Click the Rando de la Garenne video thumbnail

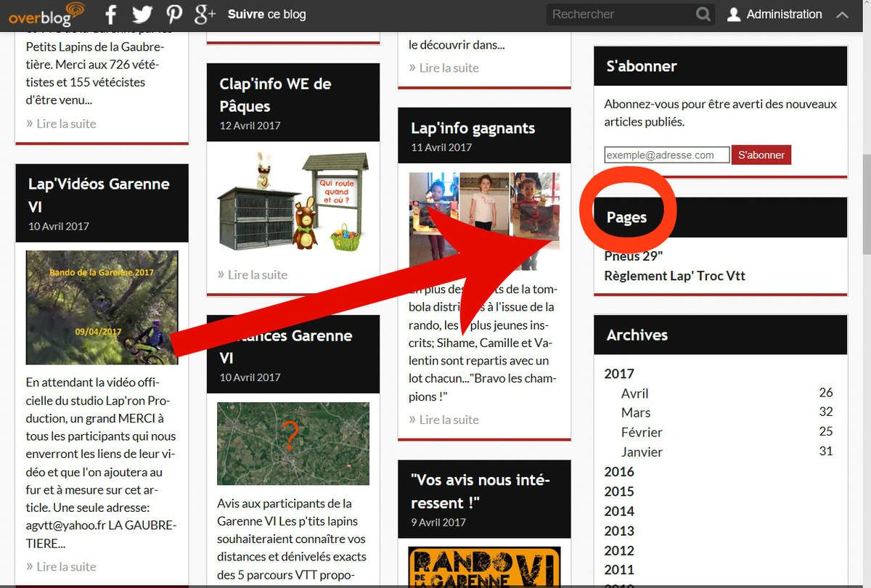[x=102, y=308]
